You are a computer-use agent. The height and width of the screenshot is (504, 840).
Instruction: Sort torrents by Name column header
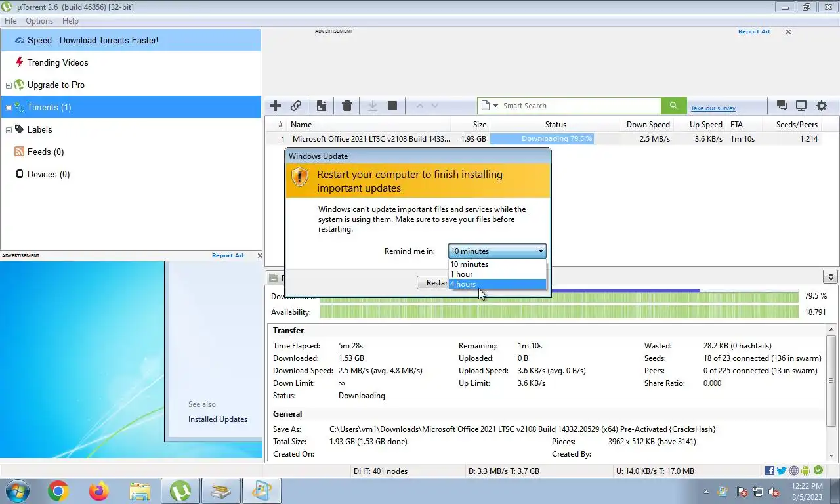369,125
